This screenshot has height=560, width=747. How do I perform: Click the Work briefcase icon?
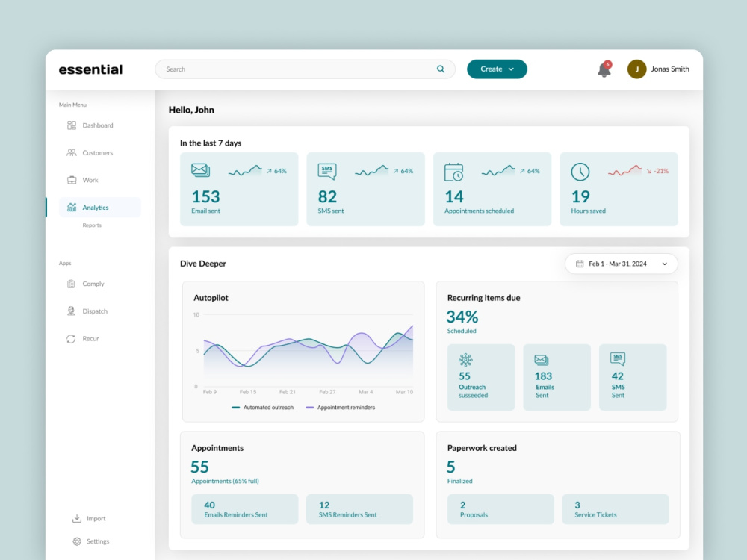72,180
